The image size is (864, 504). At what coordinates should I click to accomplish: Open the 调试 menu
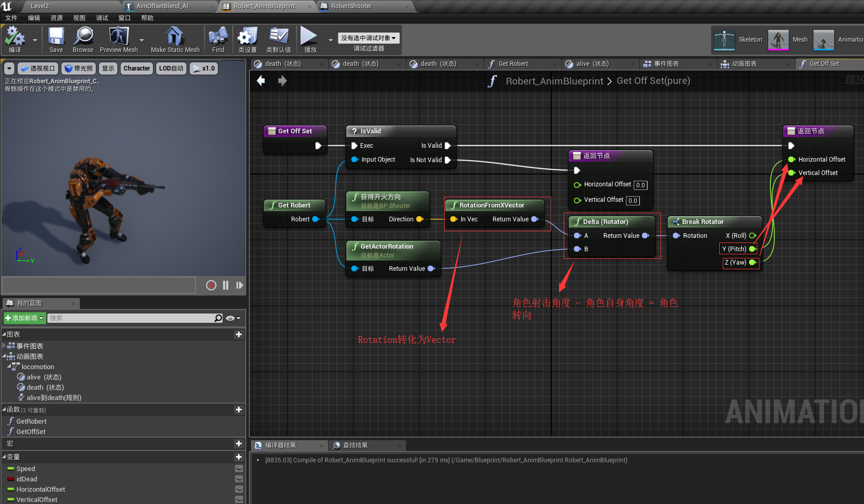(x=102, y=18)
